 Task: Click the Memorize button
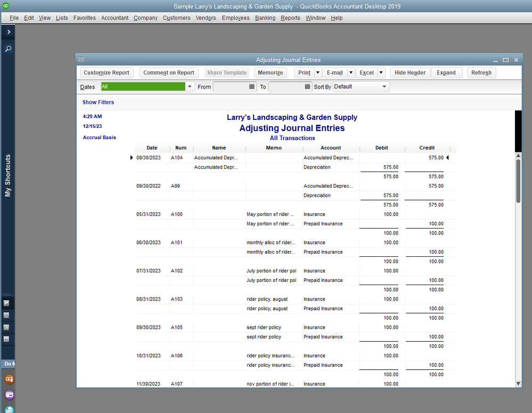tap(270, 73)
